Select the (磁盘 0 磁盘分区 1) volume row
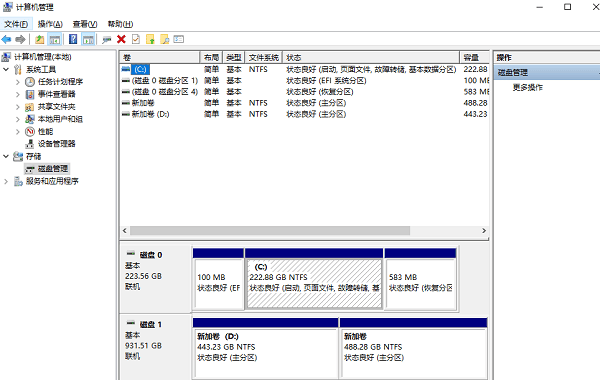 click(x=305, y=81)
